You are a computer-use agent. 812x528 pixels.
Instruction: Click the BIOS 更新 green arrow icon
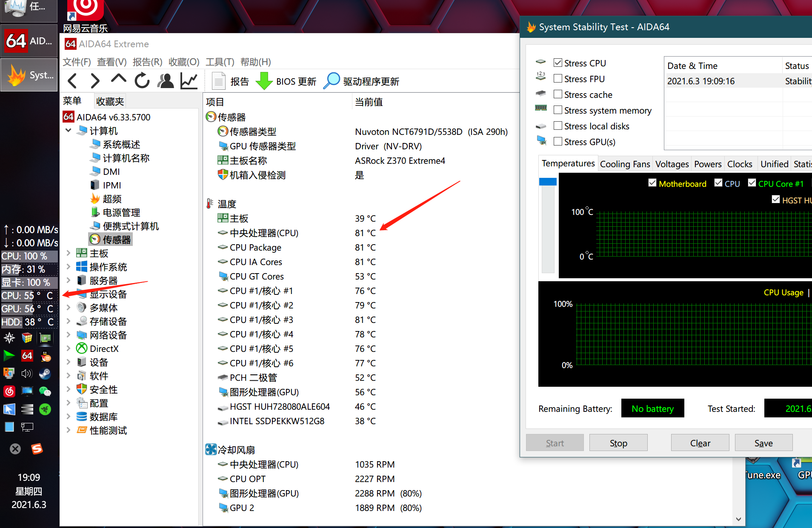click(x=264, y=81)
